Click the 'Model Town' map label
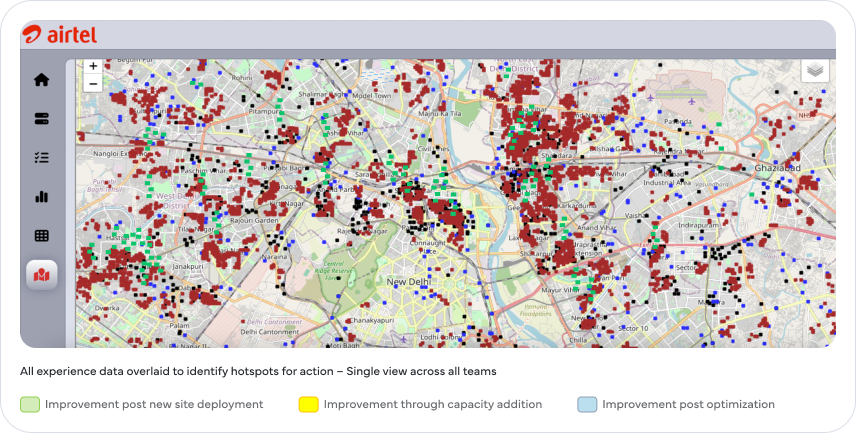This screenshot has width=856, height=433. pos(372,96)
